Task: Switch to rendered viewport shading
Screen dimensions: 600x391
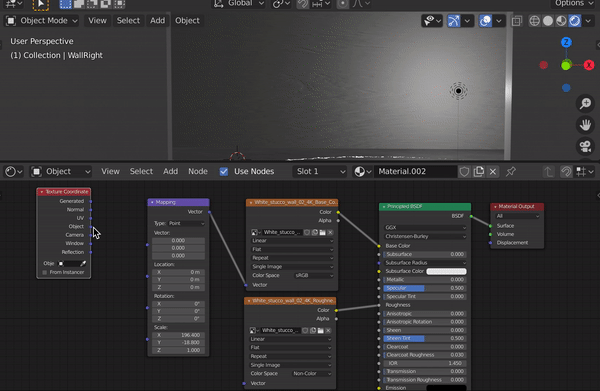Action: [575, 21]
